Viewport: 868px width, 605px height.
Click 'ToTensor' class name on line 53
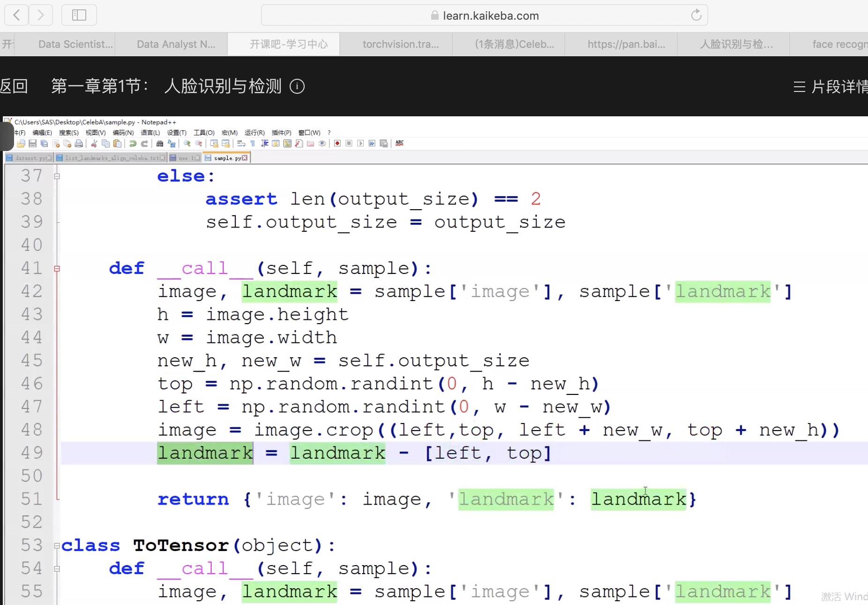181,545
